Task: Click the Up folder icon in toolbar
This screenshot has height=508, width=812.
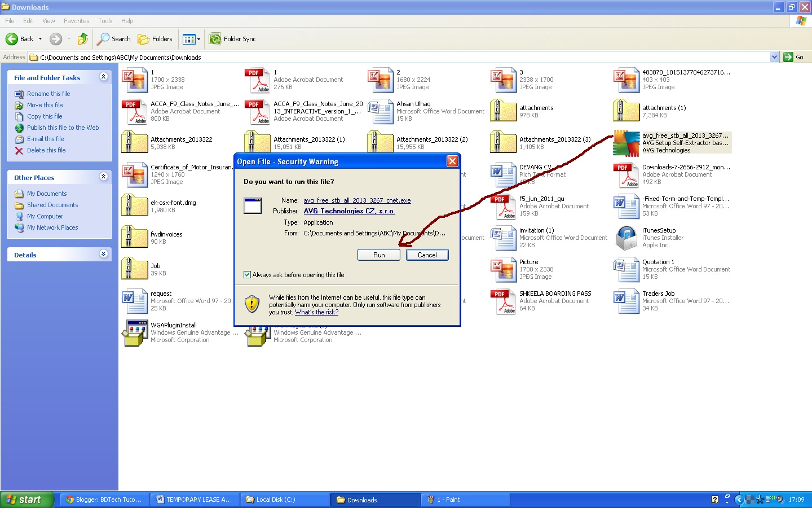Action: (x=83, y=39)
